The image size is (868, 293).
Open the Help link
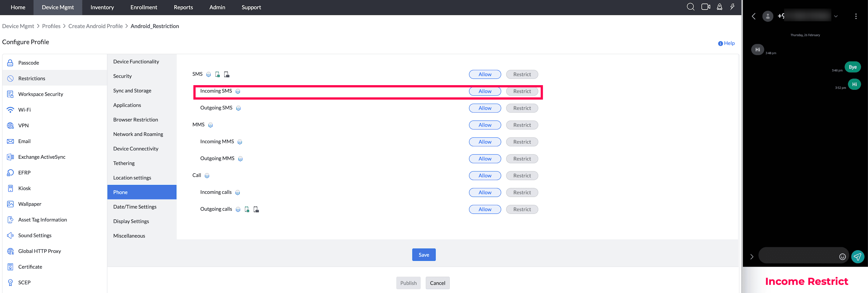(x=726, y=43)
